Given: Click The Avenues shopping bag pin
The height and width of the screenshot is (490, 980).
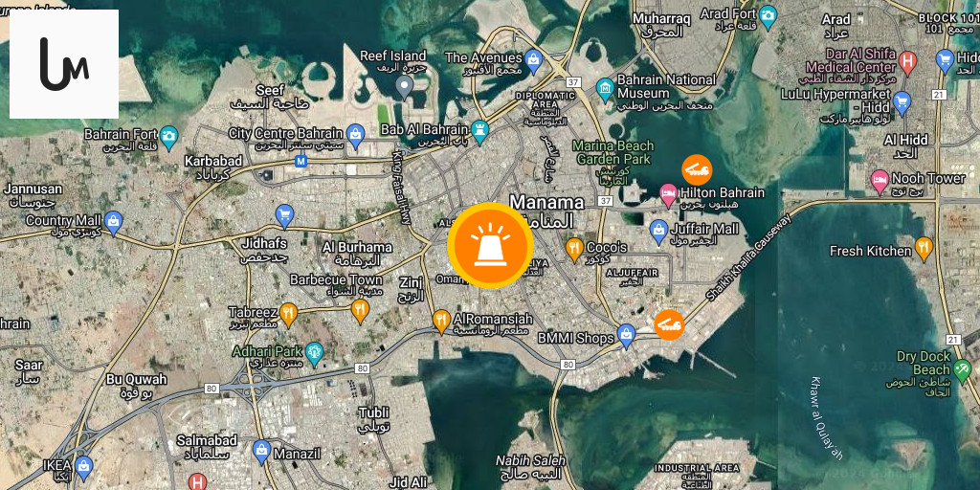Looking at the screenshot, I should coord(532,60).
